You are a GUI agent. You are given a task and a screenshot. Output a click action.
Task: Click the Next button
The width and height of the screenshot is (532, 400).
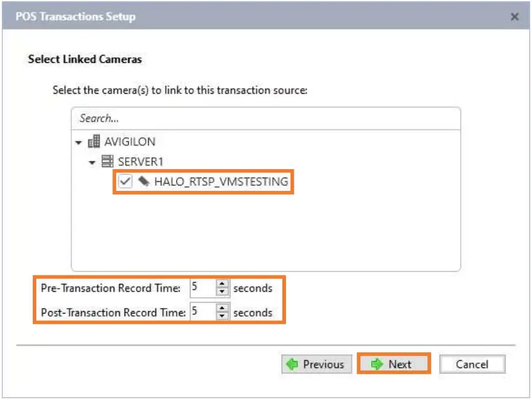[393, 364]
